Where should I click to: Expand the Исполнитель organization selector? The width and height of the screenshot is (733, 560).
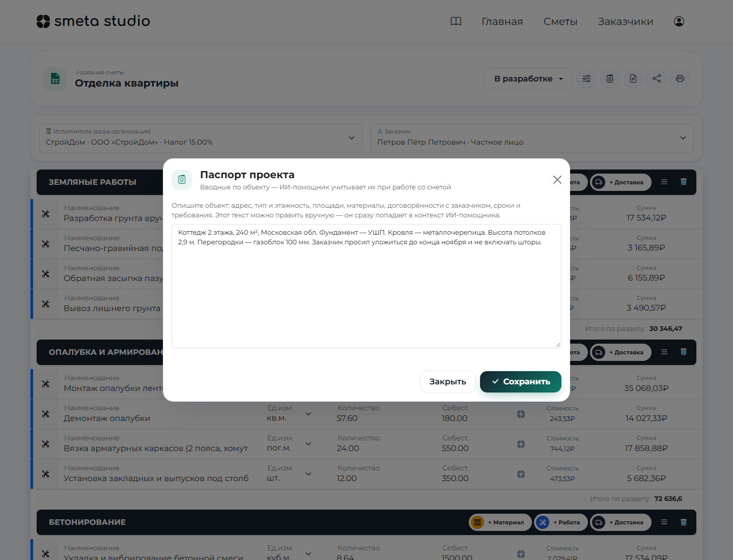tap(201, 138)
